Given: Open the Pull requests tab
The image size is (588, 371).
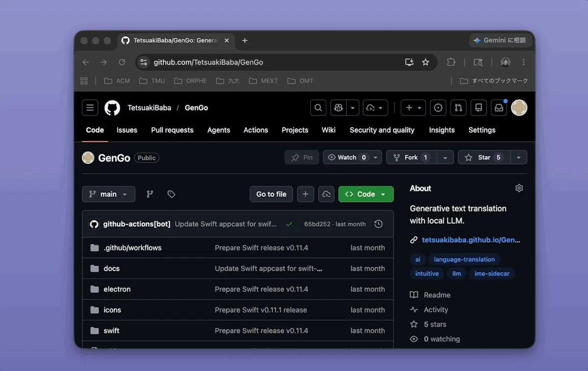Looking at the screenshot, I should coord(172,130).
